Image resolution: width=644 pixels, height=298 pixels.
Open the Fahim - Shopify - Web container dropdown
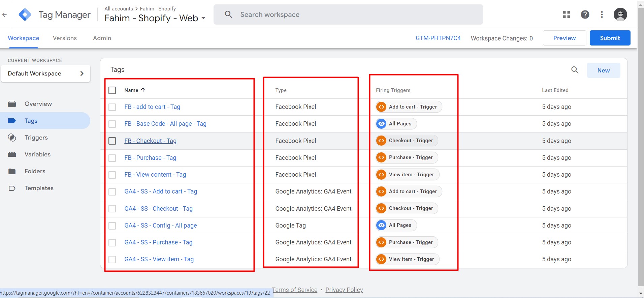click(155, 18)
